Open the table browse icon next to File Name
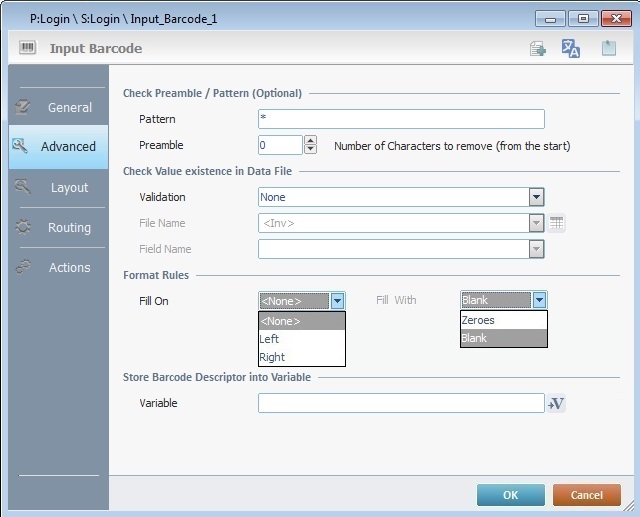This screenshot has width=640, height=517. [557, 223]
